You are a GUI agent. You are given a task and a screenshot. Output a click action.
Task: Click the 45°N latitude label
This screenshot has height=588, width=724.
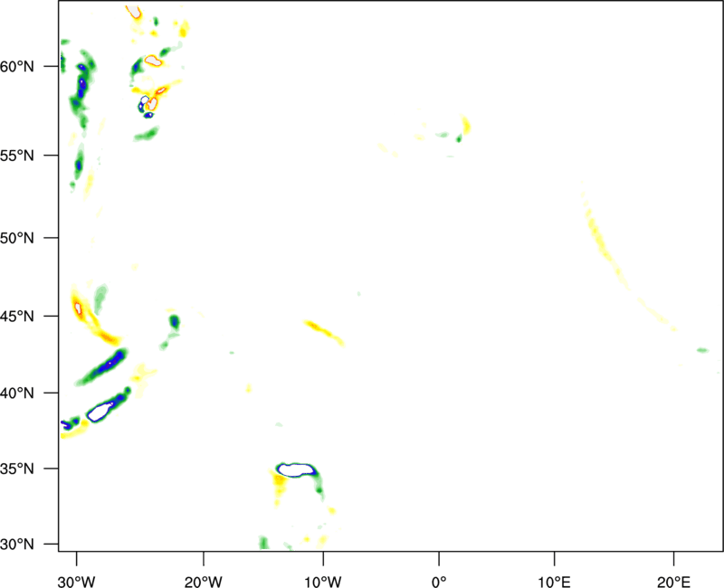[17, 316]
